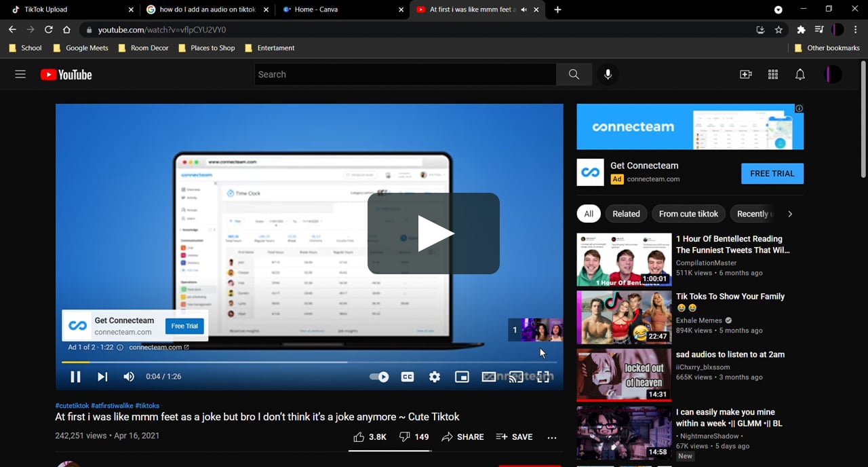Open the more actions three-dot menu
Image resolution: width=868 pixels, height=467 pixels.
coord(552,437)
